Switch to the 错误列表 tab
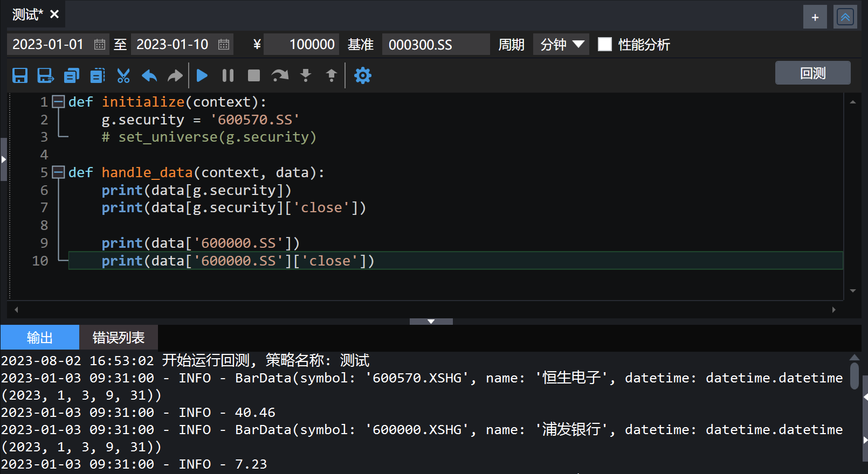Viewport: 868px width, 474px height. pos(119,338)
